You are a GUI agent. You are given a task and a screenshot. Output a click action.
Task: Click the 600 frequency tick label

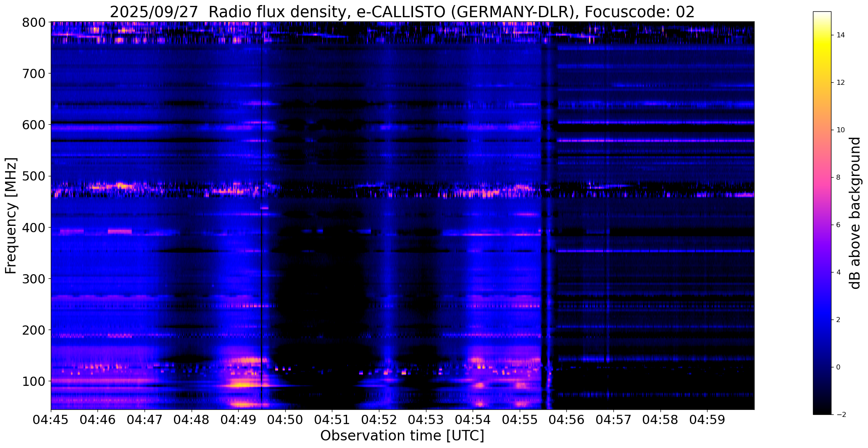(x=33, y=125)
